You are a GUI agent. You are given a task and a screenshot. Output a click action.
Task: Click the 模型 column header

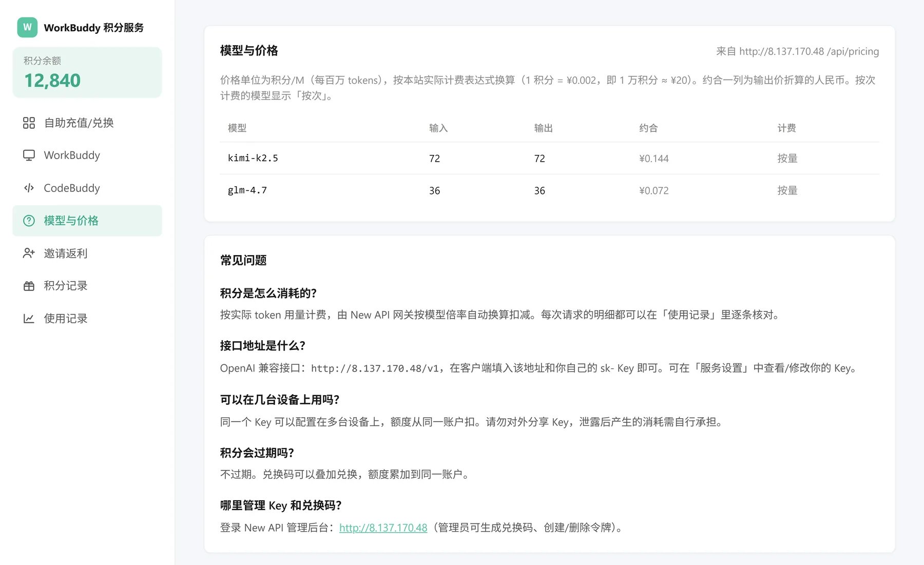(x=237, y=128)
